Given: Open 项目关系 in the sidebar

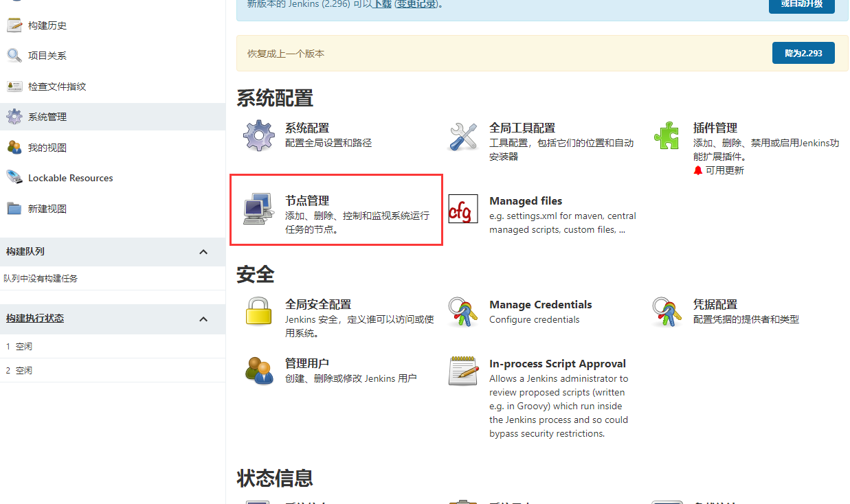Looking at the screenshot, I should [47, 56].
